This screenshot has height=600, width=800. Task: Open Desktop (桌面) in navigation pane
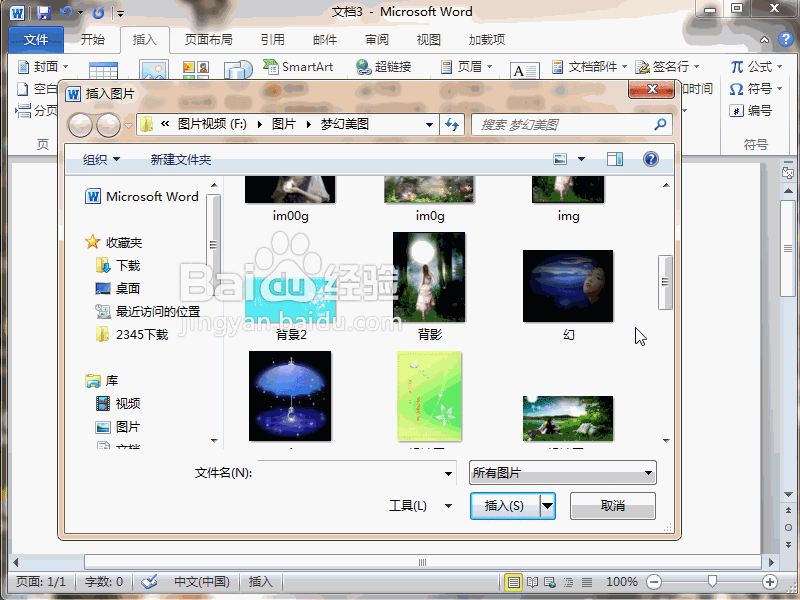[x=118, y=288]
